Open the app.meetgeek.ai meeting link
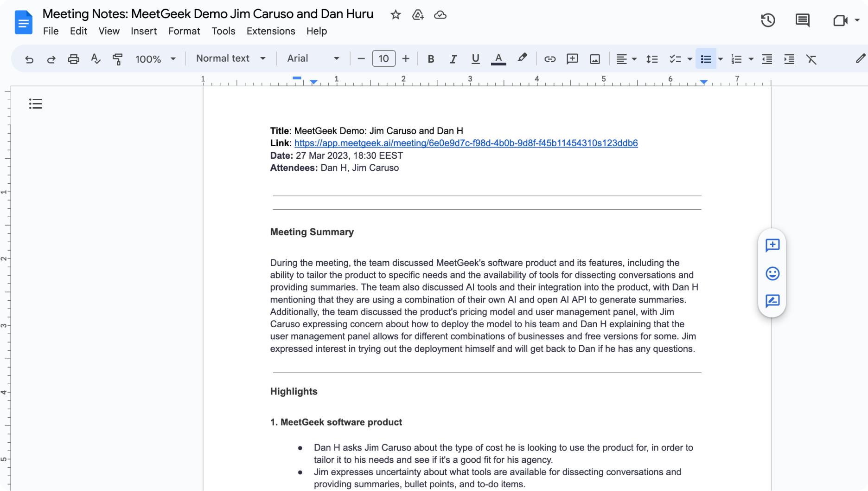Screen dimensions: 868x491 click(x=466, y=143)
